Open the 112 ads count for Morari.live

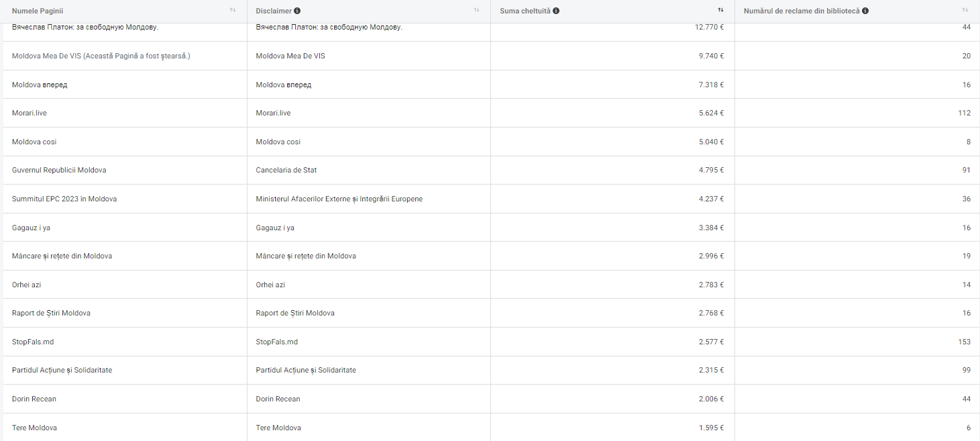click(964, 113)
